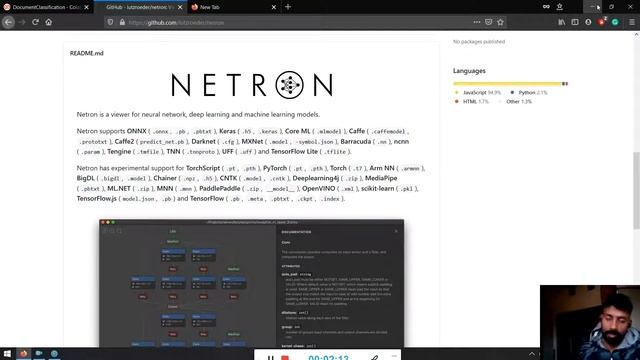Open Firefox from the taskbar
Screen dimensions: 640x360
23,353
